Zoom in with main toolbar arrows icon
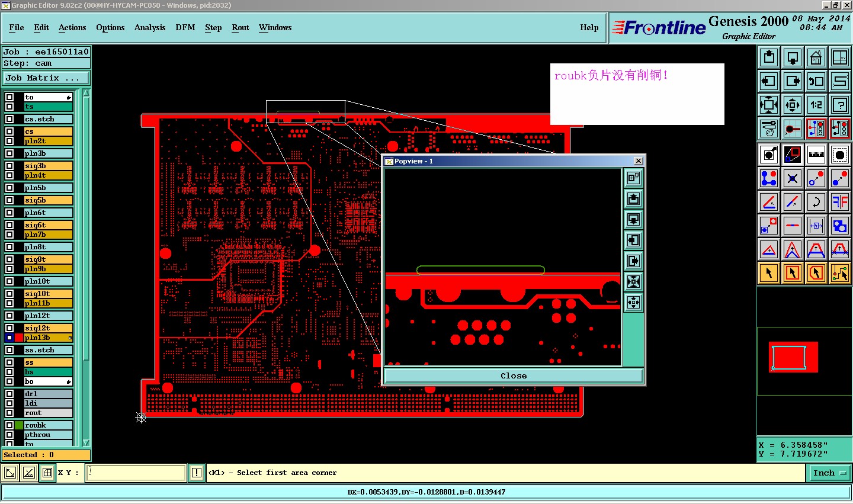 tap(769, 105)
